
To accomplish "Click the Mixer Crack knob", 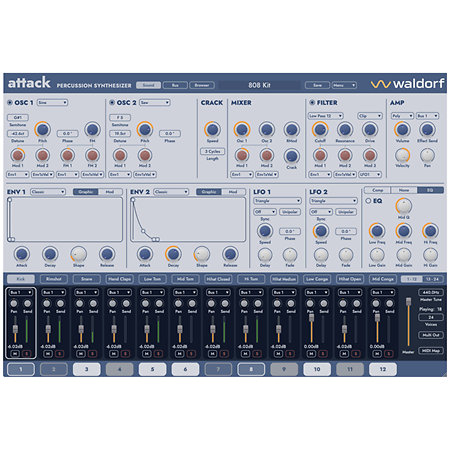I will 291,156.
